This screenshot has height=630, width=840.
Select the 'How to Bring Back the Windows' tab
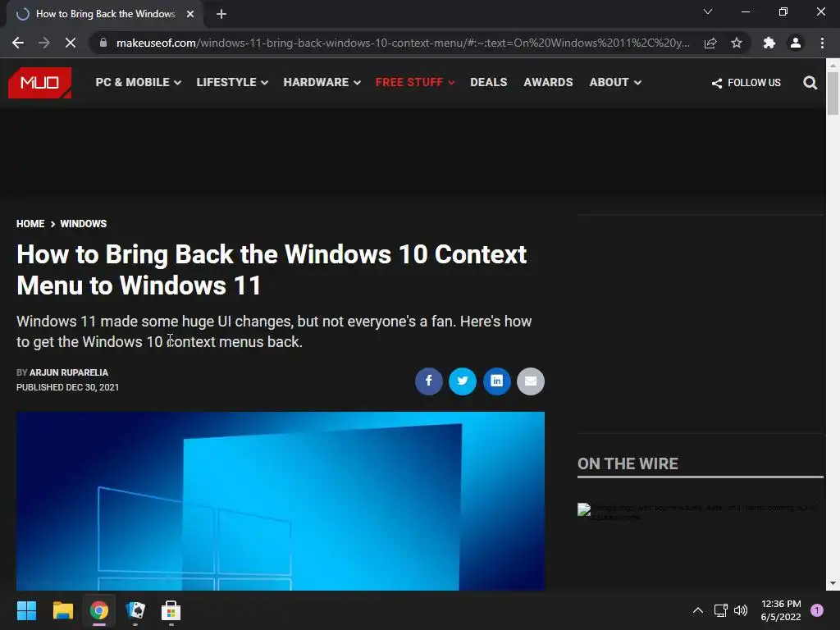click(x=106, y=14)
